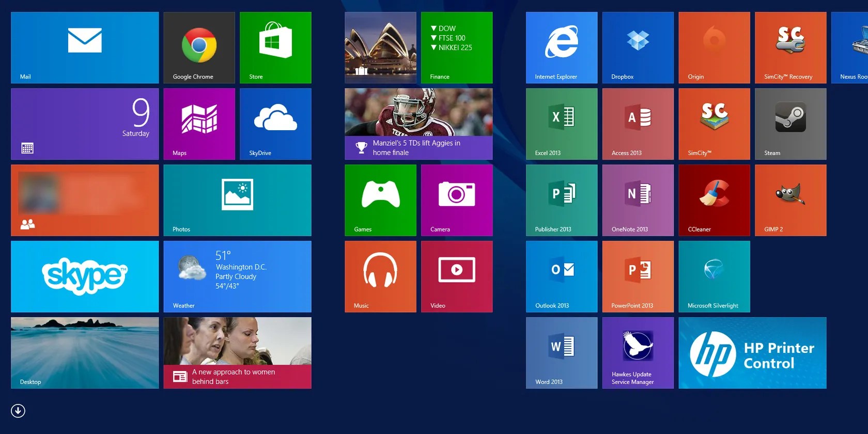Open Weather tile for Washington D.C.
This screenshot has width=868, height=434.
click(237, 276)
